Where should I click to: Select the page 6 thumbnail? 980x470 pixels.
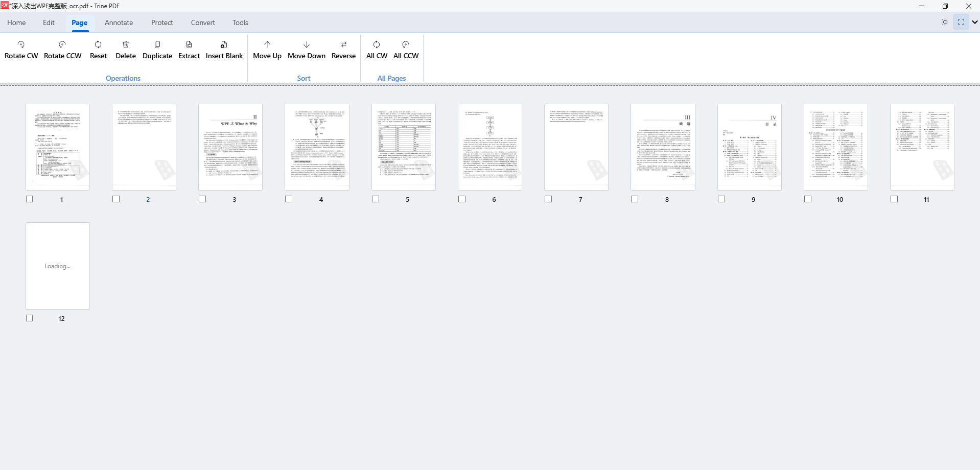click(x=490, y=147)
